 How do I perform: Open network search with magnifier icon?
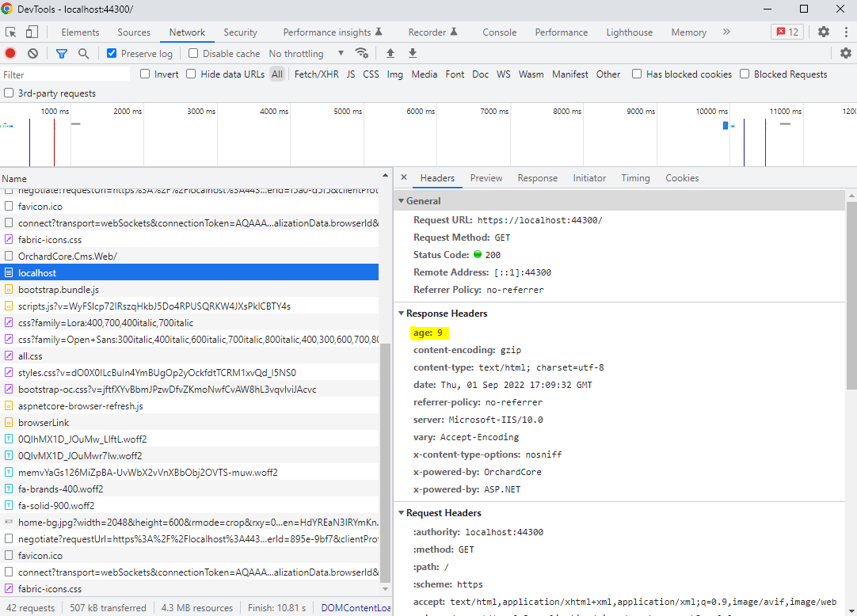(x=84, y=53)
